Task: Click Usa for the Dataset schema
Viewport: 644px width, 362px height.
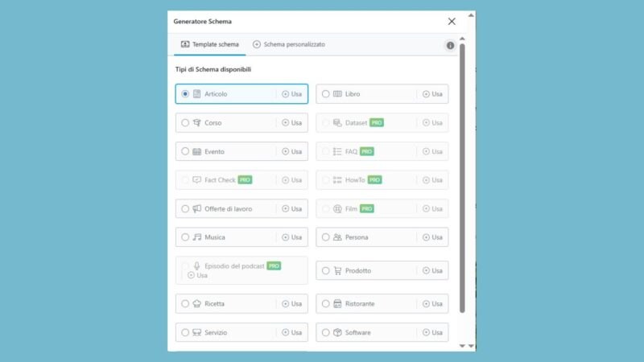Action: point(432,123)
